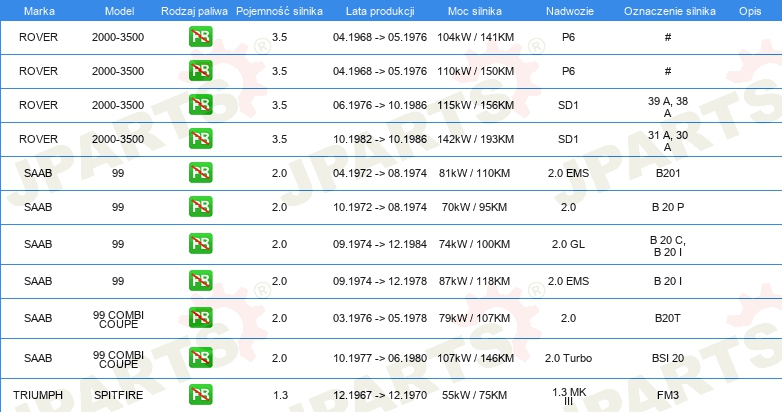Viewport: 782px width, 412px height.
Task: Click the 87kW / 118KM power cell
Action: coord(474,281)
